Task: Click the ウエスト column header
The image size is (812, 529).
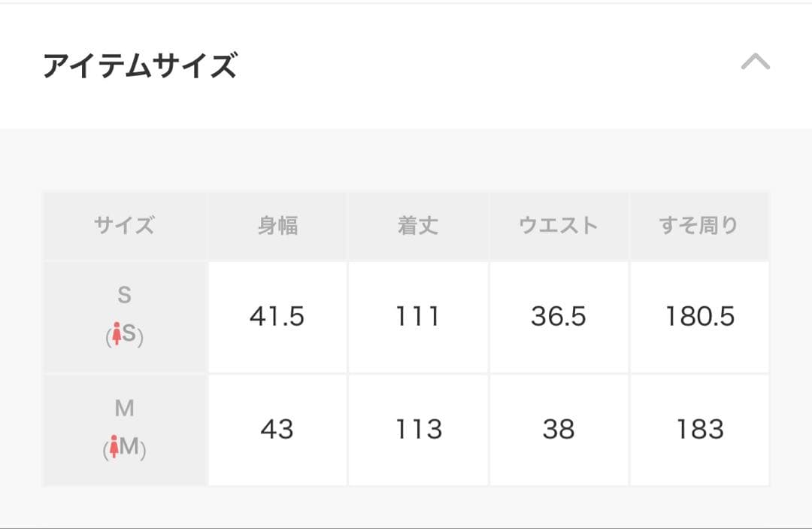Action: tap(558, 224)
